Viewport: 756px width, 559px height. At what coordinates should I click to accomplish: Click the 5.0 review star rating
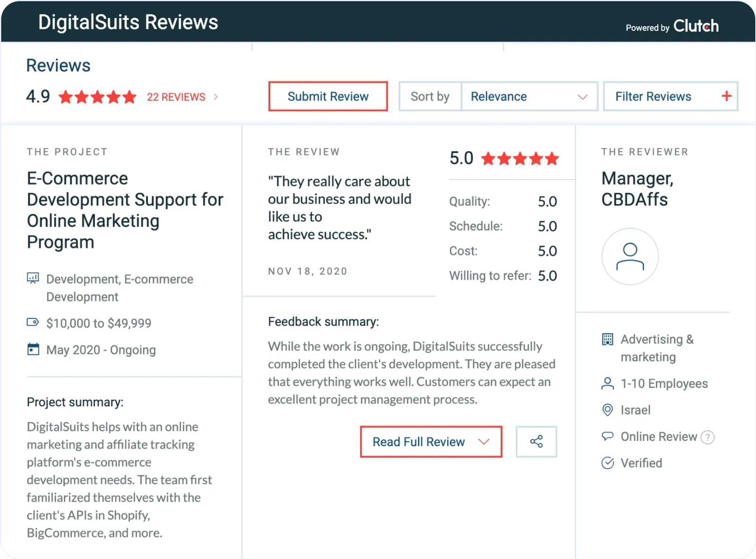tap(520, 158)
